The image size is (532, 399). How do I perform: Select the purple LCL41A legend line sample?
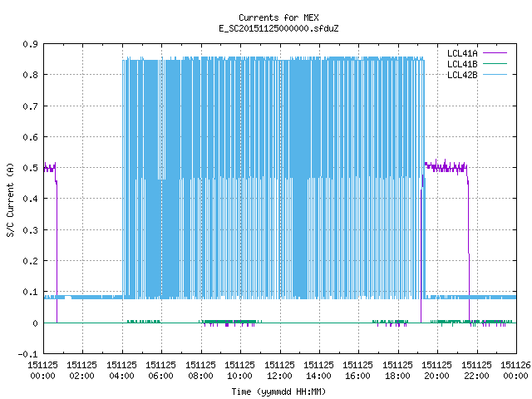point(495,53)
